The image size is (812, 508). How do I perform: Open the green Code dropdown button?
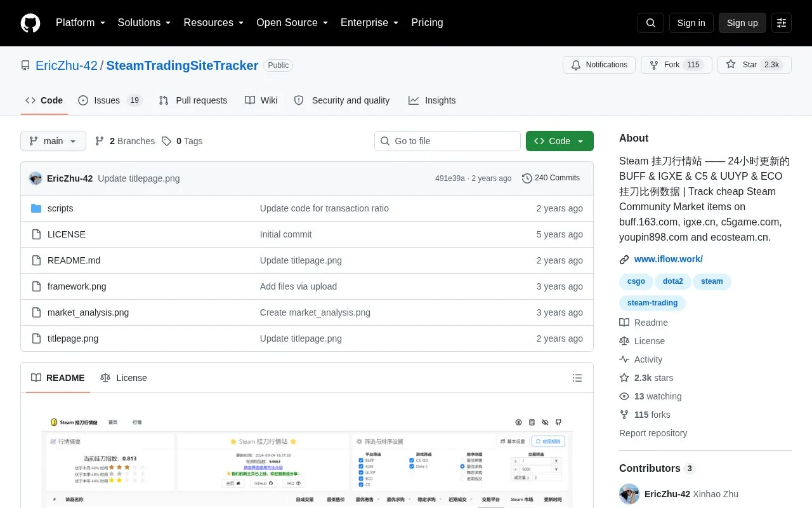pyautogui.click(x=560, y=141)
